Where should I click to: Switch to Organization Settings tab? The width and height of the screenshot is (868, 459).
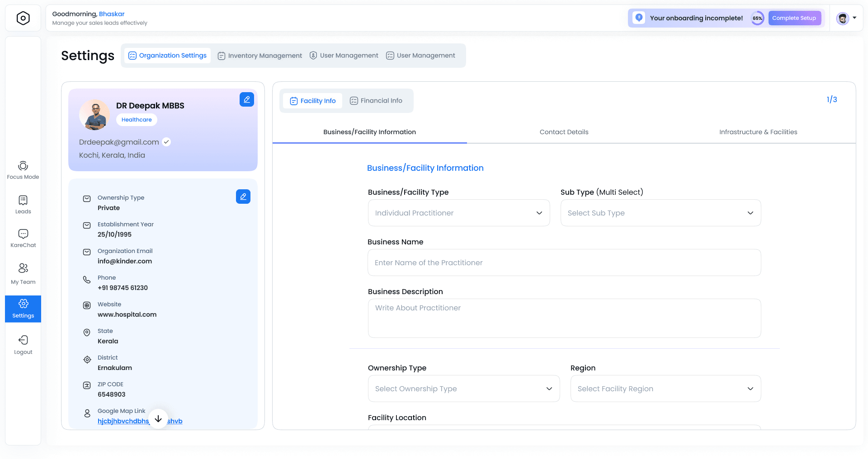pos(167,56)
